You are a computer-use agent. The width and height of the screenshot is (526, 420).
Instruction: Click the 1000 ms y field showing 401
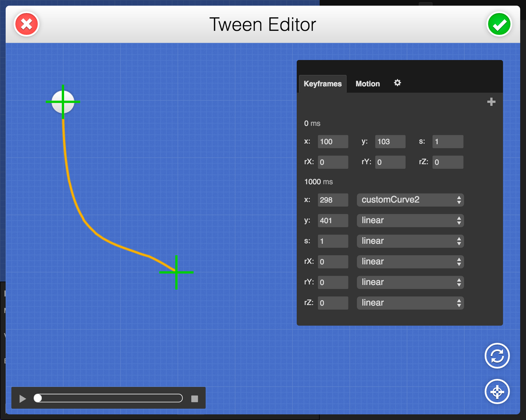[333, 220]
